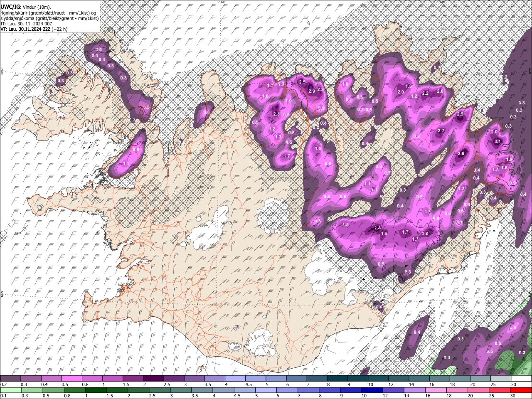Viewport: 532px width, 399px height.
Task: Click the dark mauve 0.2 swatch in purple legend row
Action: click(x=10, y=379)
